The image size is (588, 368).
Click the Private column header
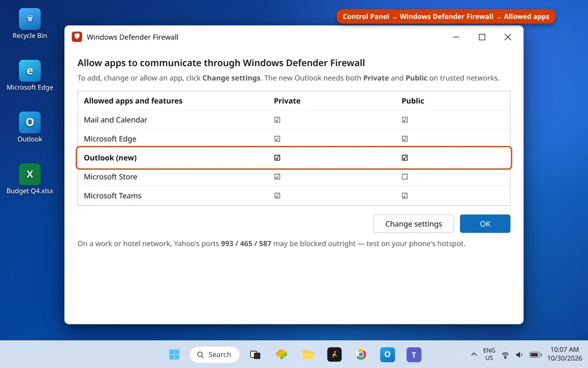[x=287, y=101]
